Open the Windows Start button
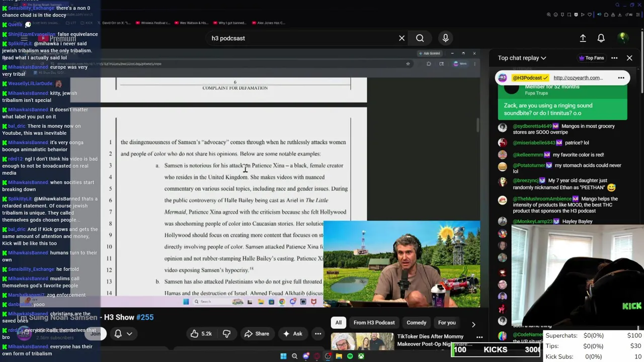 point(283,356)
